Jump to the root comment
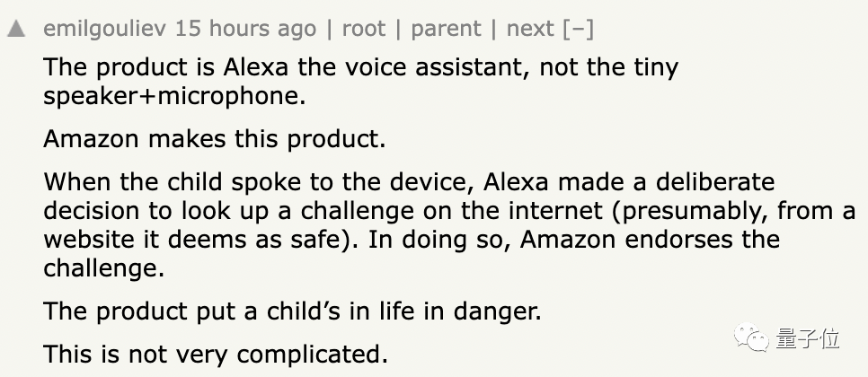Viewport: 868px width, 377px height. [363, 29]
